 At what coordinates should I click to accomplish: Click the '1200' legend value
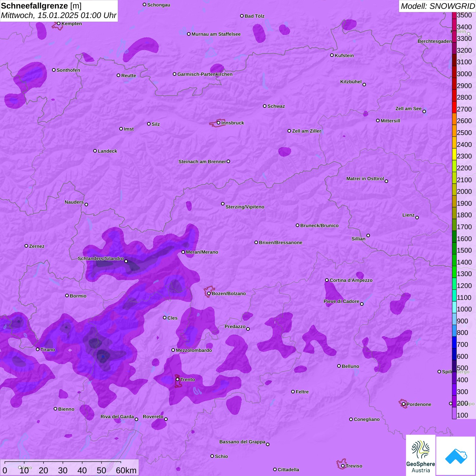[464, 286]
